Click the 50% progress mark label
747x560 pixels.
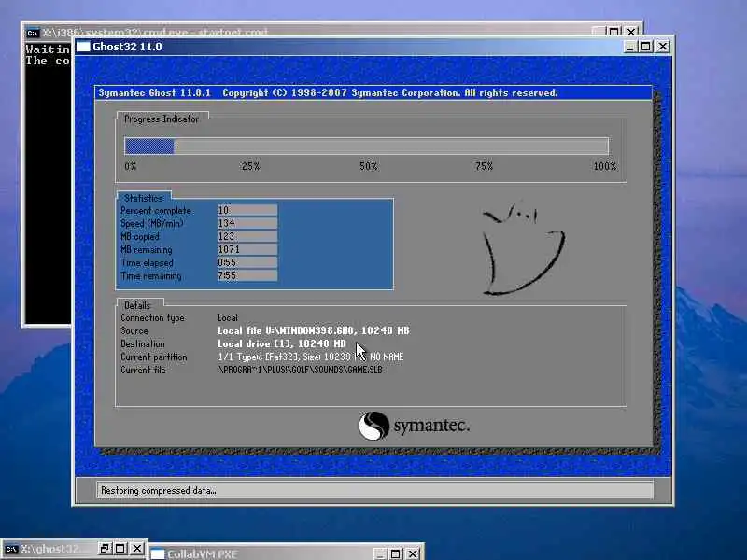click(x=368, y=166)
